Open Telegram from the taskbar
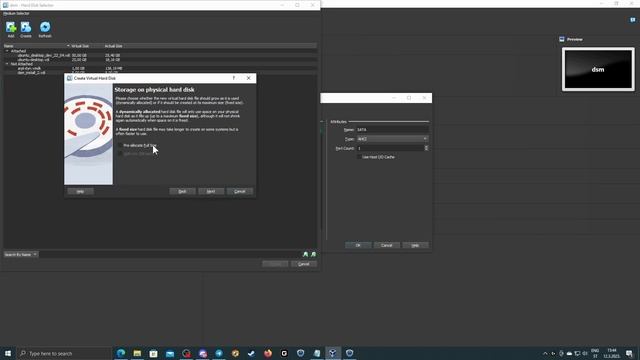Image resolution: width=640 pixels, height=360 pixels. click(x=219, y=353)
